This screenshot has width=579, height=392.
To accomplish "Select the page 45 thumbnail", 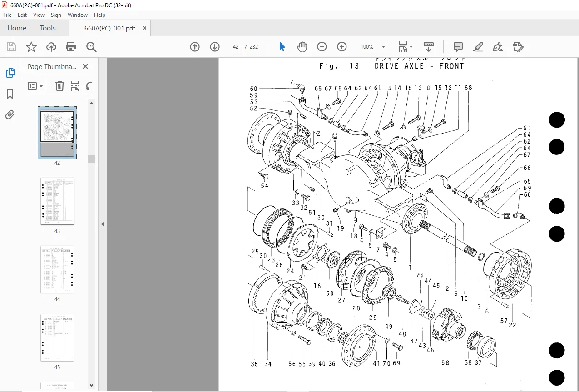I will pyautogui.click(x=57, y=337).
